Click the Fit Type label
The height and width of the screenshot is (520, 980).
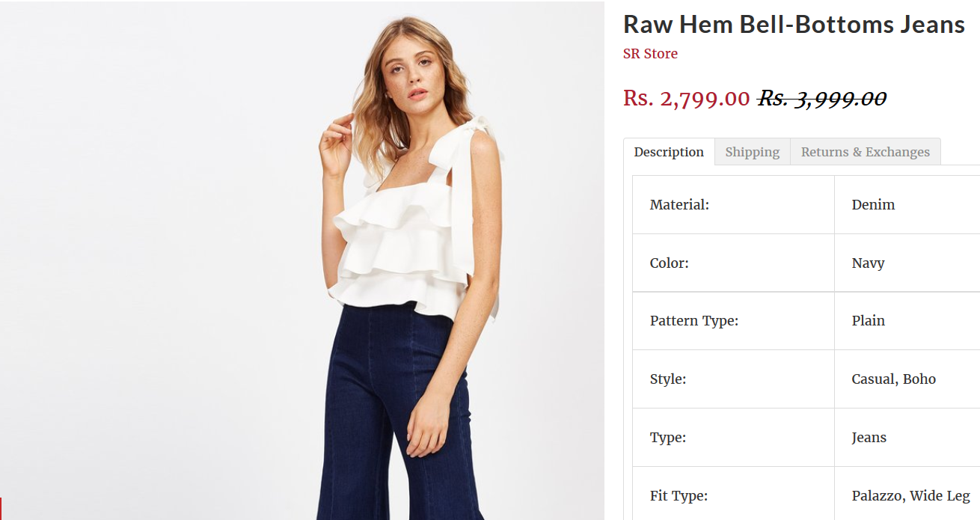pyautogui.click(x=679, y=496)
